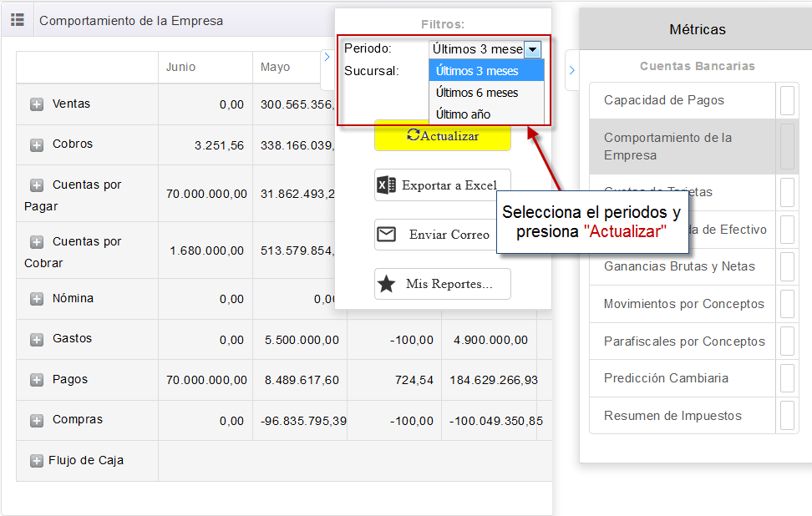Click the chevron left of the Métricas panel
The image size is (812, 516).
click(x=571, y=71)
